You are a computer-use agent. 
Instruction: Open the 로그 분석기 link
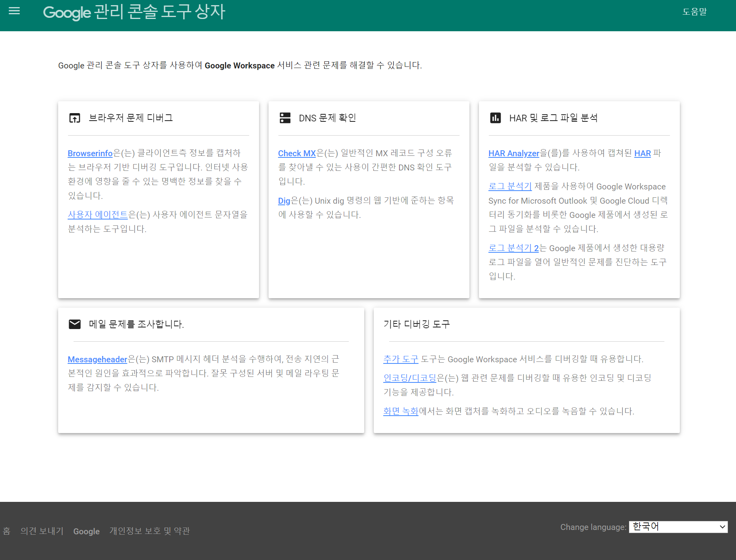[509, 186]
